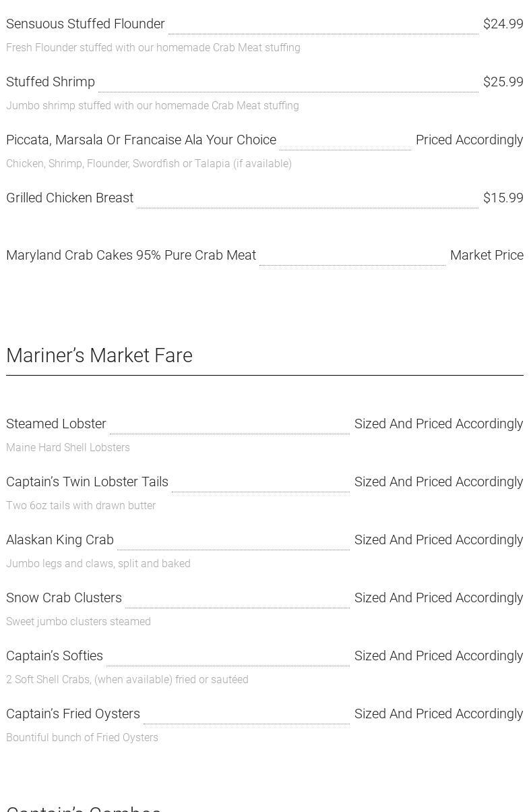Click the Captain's Fried Oysters title
This screenshot has height=812, width=529.
[73, 714]
